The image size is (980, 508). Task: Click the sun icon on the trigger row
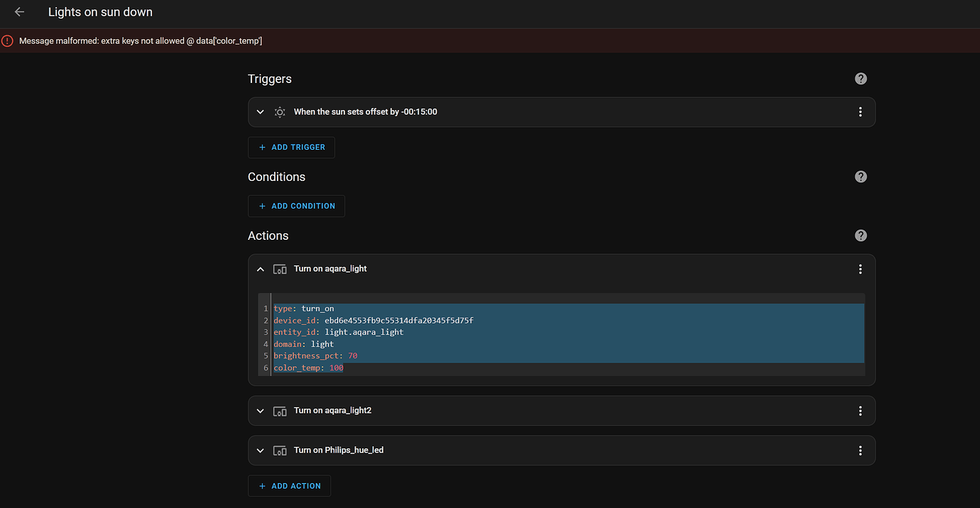280,112
